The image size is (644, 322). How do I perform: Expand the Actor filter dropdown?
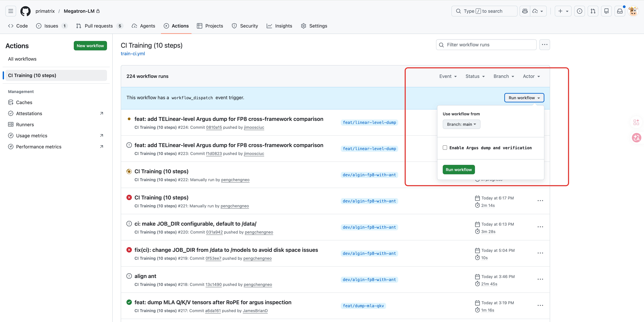531,76
